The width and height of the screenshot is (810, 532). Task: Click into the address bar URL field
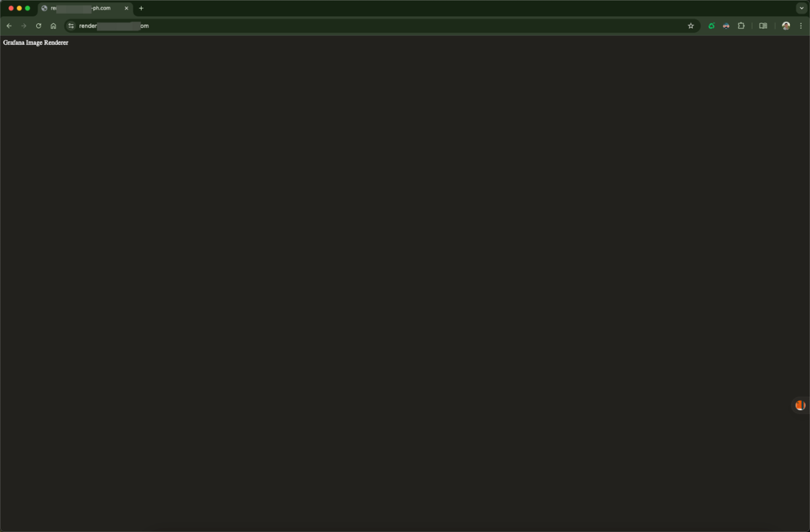coord(375,25)
